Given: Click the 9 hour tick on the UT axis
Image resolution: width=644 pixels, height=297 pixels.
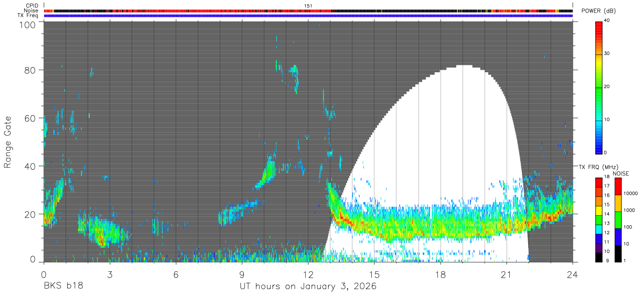Looking at the screenshot, I should [x=242, y=273].
